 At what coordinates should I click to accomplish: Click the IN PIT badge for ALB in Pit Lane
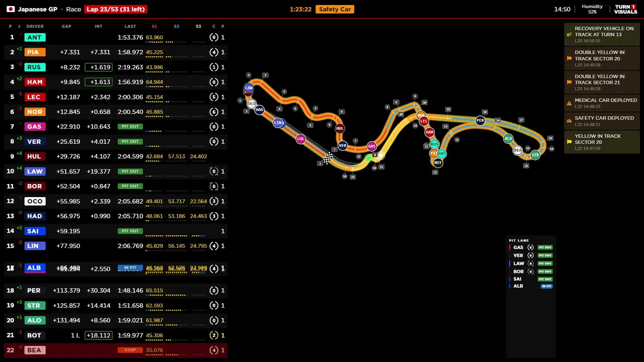tap(546, 286)
